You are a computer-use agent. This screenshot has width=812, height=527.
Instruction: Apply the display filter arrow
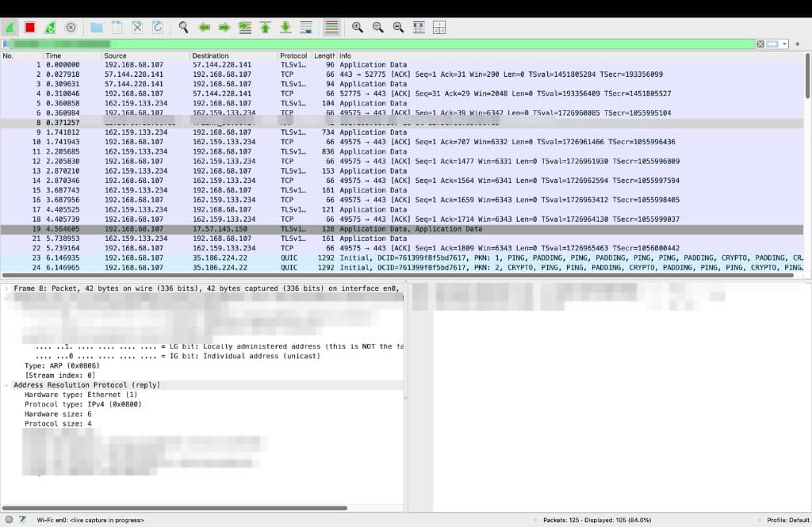coord(772,44)
